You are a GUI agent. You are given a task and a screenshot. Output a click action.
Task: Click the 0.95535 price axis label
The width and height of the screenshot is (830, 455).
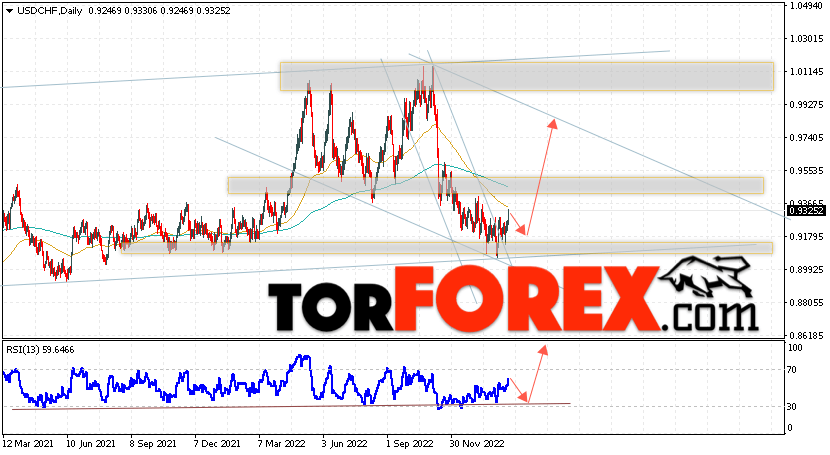pos(807,170)
